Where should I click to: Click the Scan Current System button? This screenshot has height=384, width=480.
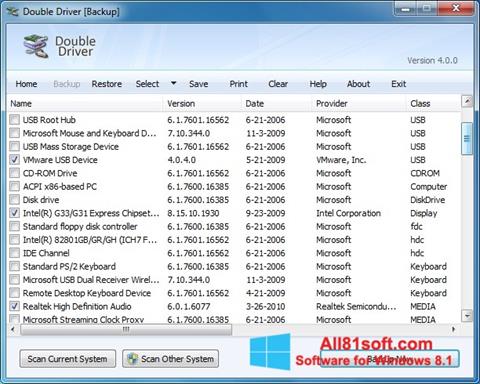pyautogui.click(x=68, y=359)
